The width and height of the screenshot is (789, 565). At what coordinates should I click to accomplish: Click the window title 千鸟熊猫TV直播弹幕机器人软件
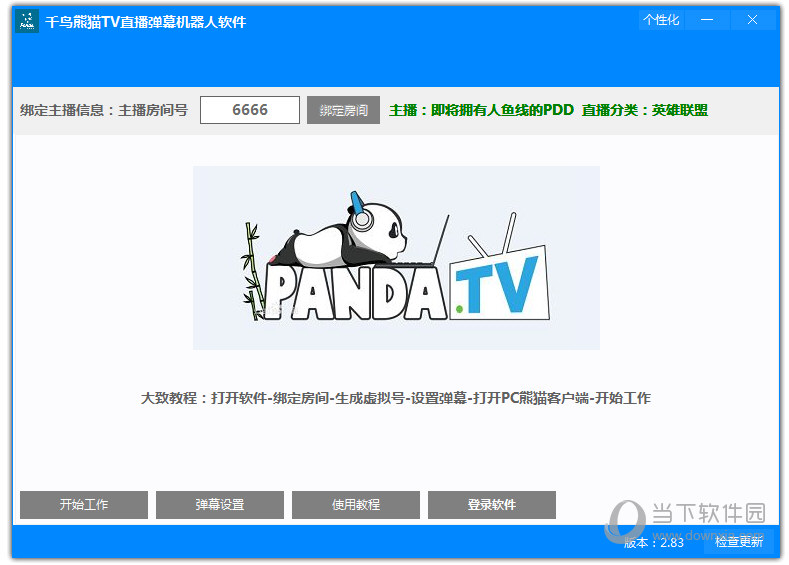145,22
